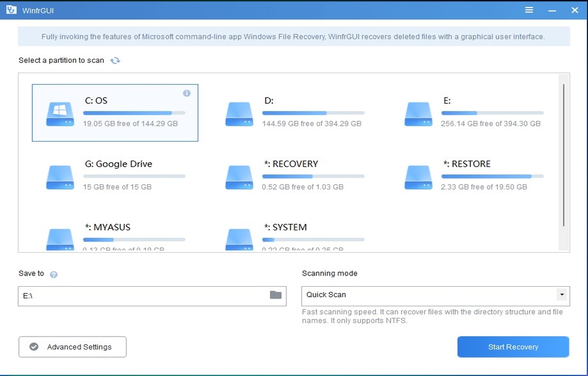The image size is (588, 376).
Task: Click the folder browse icon for Save to
Action: [275, 296]
